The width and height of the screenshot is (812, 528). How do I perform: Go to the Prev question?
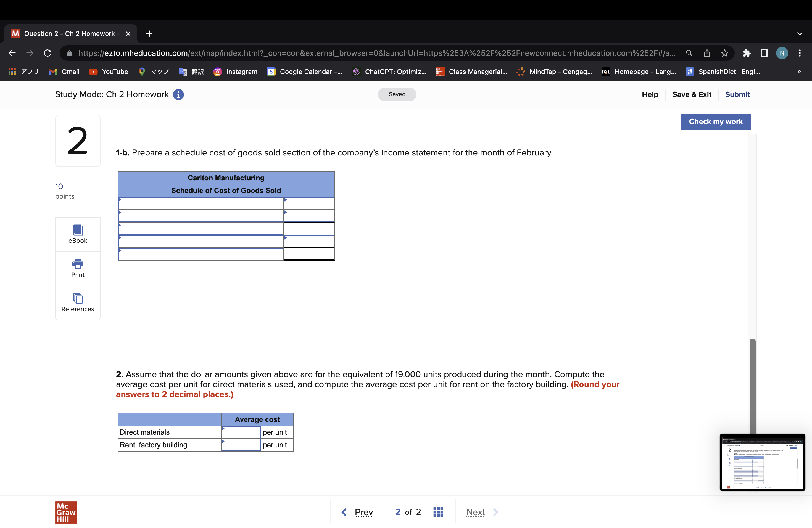point(358,512)
